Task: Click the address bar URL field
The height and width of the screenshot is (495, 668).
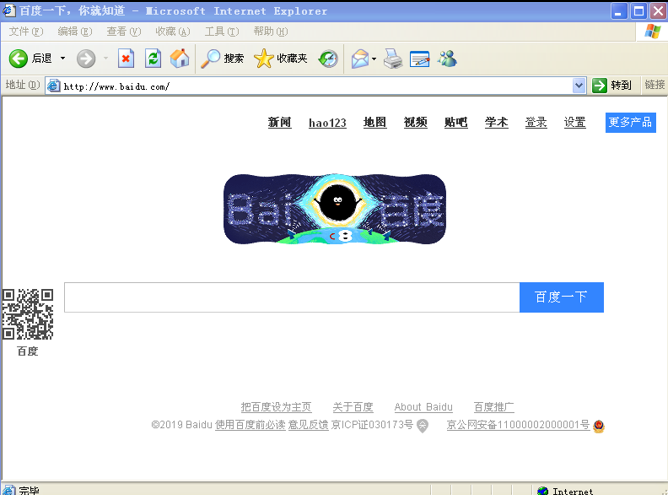Action: click(317, 86)
